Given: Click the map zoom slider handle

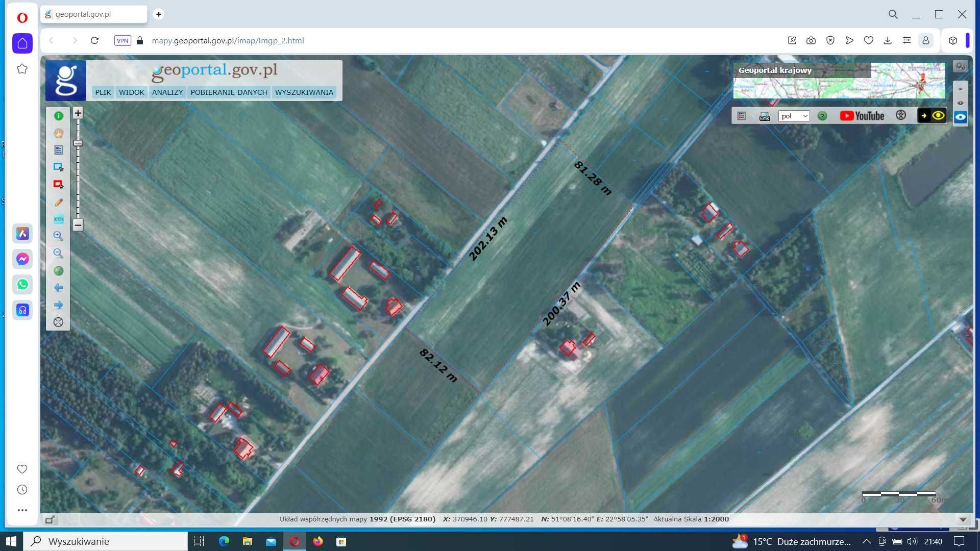Looking at the screenshot, I should (x=78, y=143).
